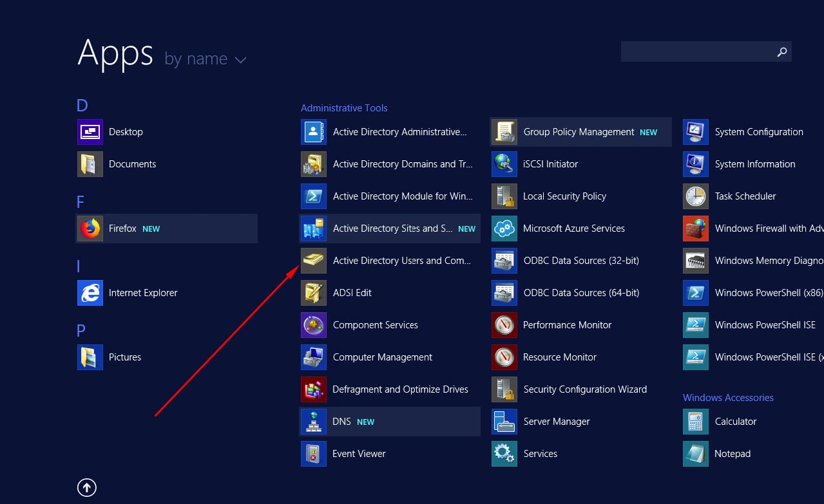
Task: Click the up arrow to return to Start
Action: pos(87,488)
